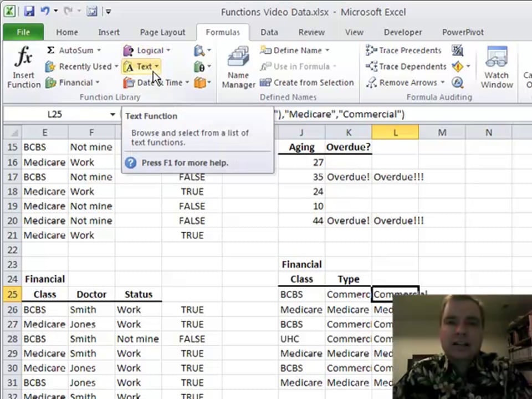Click the Excel application icon
The width and height of the screenshot is (532, 399).
(x=9, y=12)
